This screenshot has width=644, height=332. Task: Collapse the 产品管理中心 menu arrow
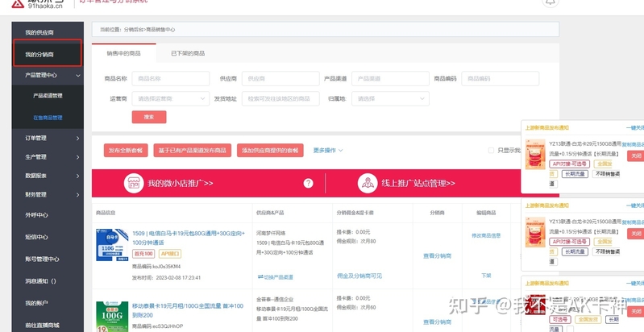[x=78, y=76]
